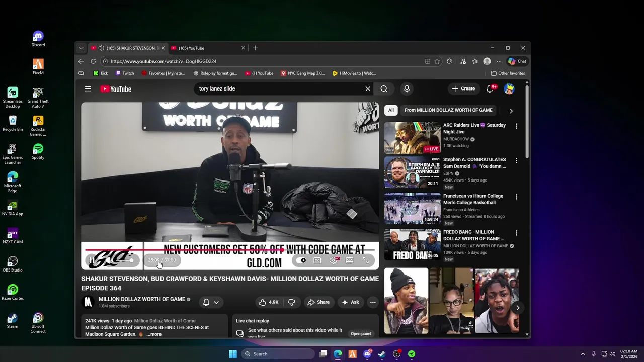Screen dimensions: 644x362
Task: Open account avatar menu on YouTube
Action: click(x=509, y=89)
